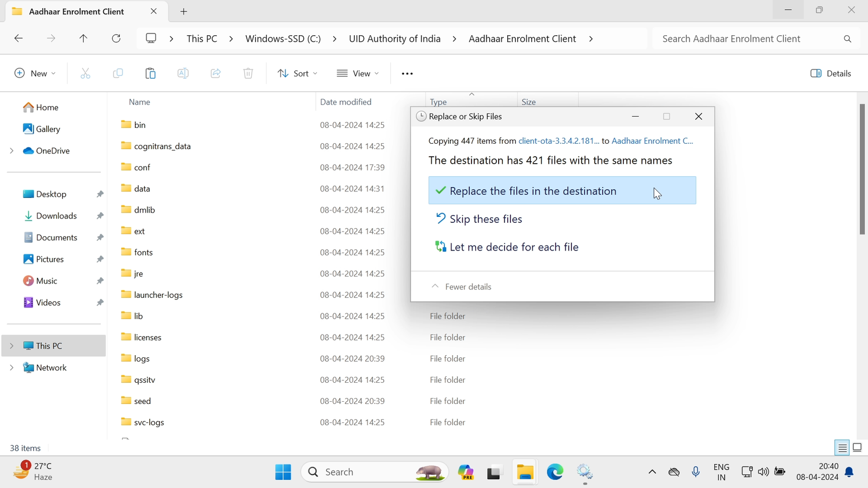Viewport: 868px width, 488px height.
Task: Go back with the left arrow
Action: 18,38
